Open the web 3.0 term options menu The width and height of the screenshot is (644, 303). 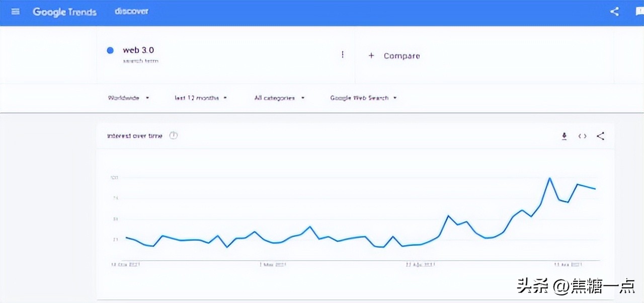click(343, 54)
